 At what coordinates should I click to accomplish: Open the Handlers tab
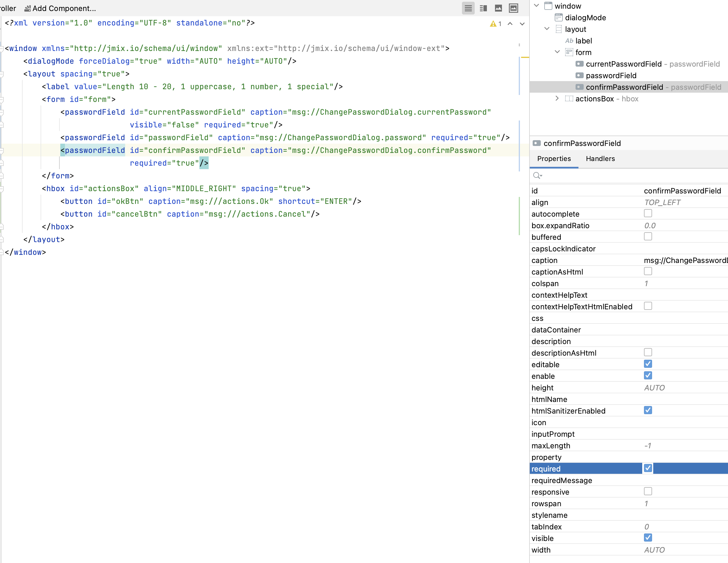pos(600,159)
